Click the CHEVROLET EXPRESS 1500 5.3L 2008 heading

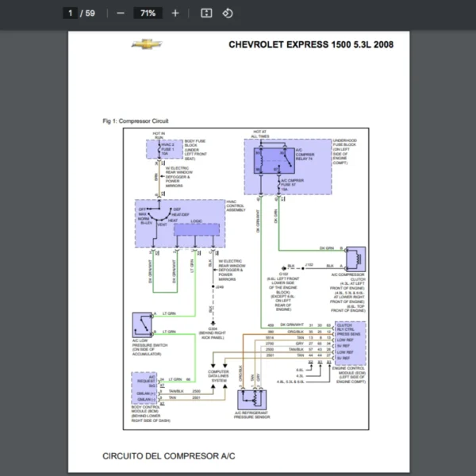coord(310,44)
